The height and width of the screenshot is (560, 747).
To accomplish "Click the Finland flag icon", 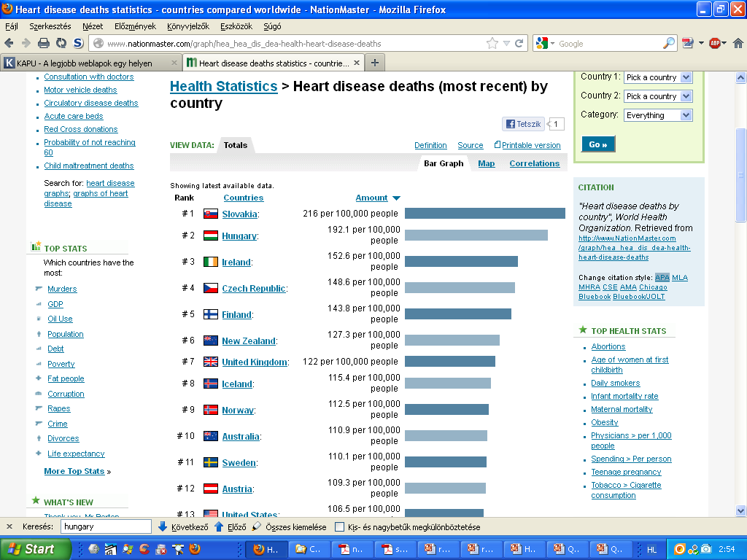I will 211,314.
